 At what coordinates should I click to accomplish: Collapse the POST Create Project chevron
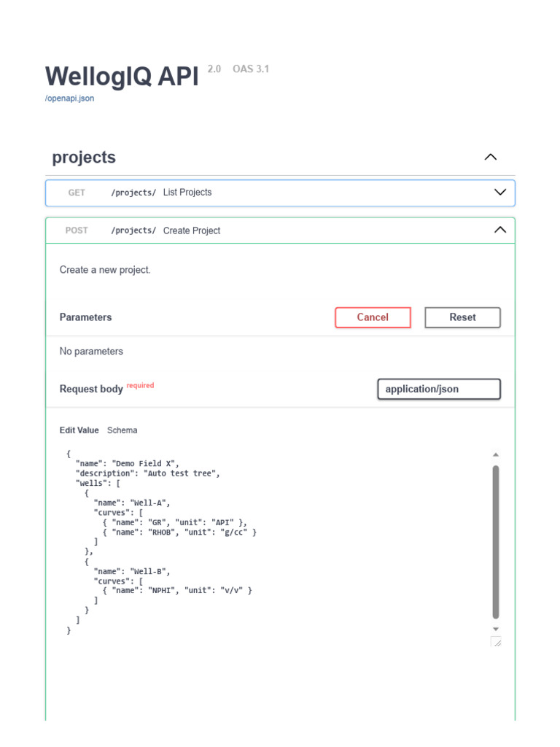[500, 230]
